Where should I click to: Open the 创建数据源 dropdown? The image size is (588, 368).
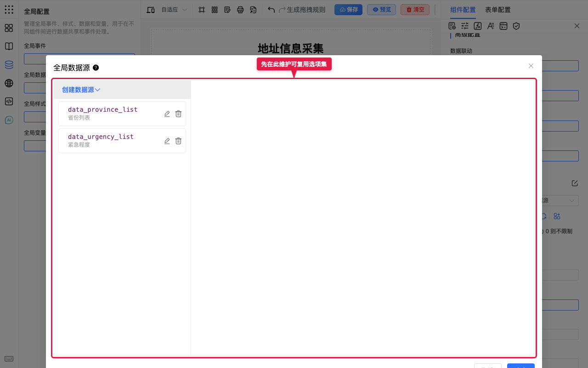point(81,90)
